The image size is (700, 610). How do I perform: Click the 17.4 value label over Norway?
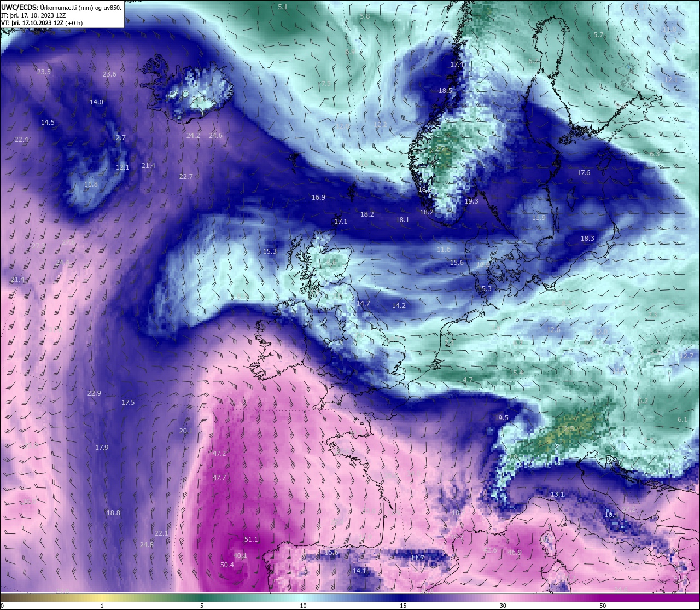click(x=457, y=64)
